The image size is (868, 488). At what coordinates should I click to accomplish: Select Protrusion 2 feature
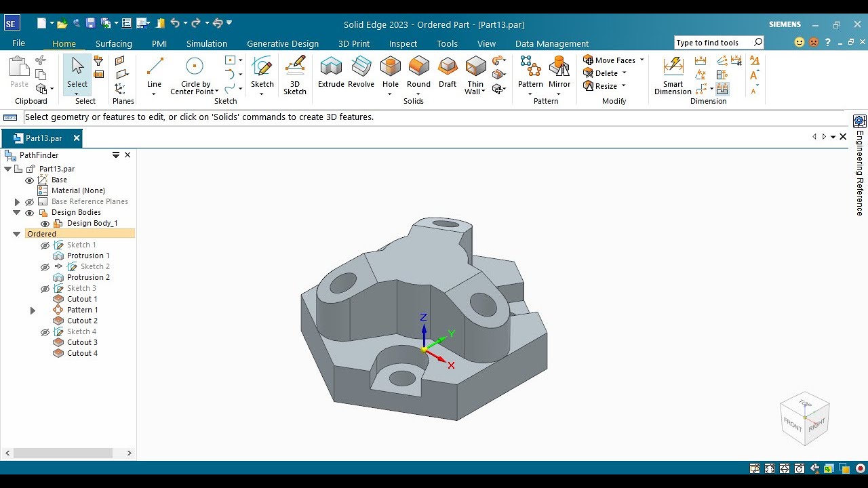click(88, 277)
